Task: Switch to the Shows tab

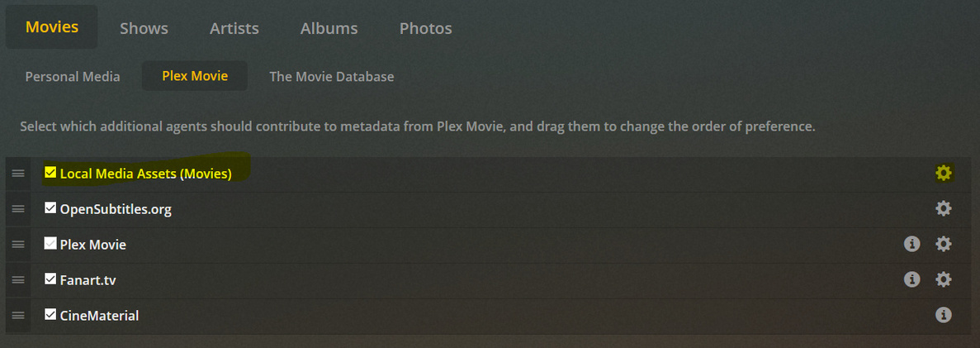Action: click(x=144, y=28)
